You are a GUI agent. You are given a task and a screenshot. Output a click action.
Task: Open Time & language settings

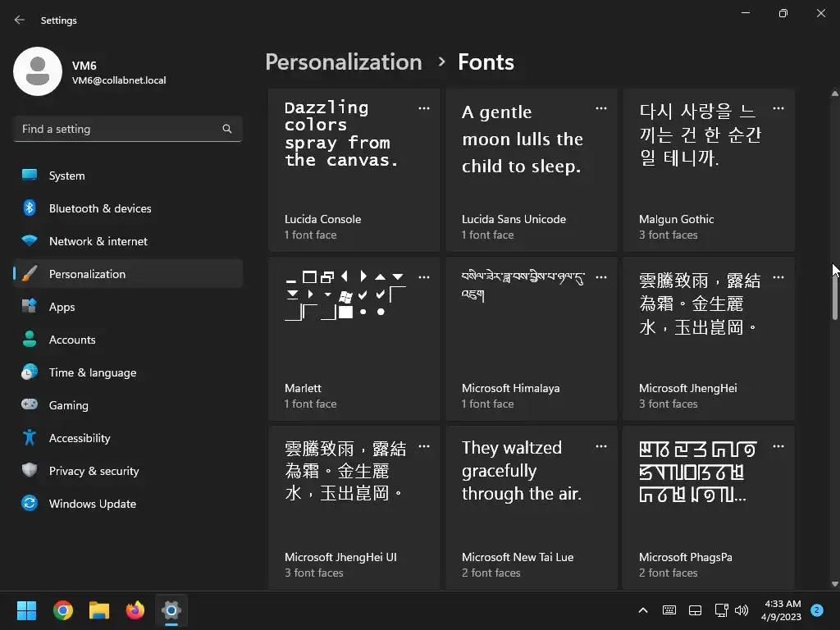128,372
